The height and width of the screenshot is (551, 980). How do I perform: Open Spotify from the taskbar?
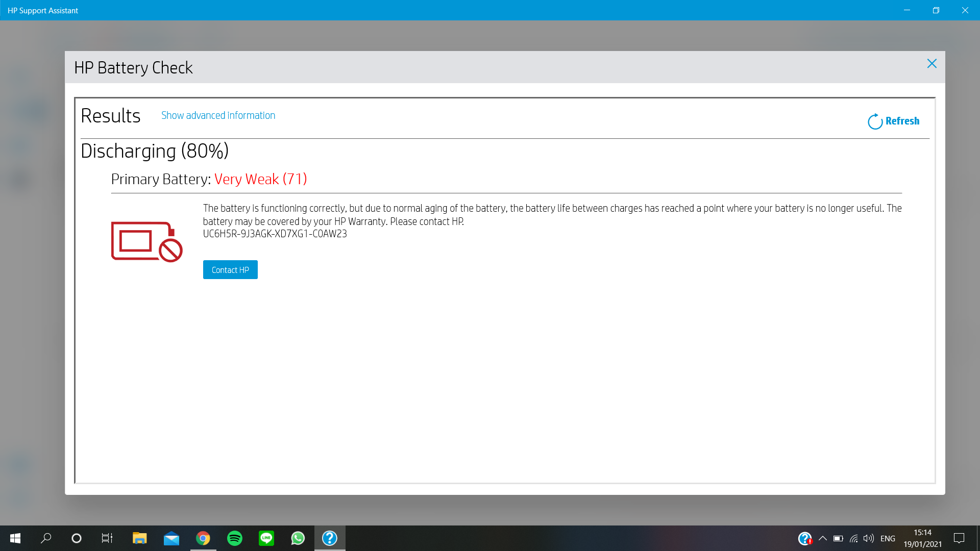[235, 538]
